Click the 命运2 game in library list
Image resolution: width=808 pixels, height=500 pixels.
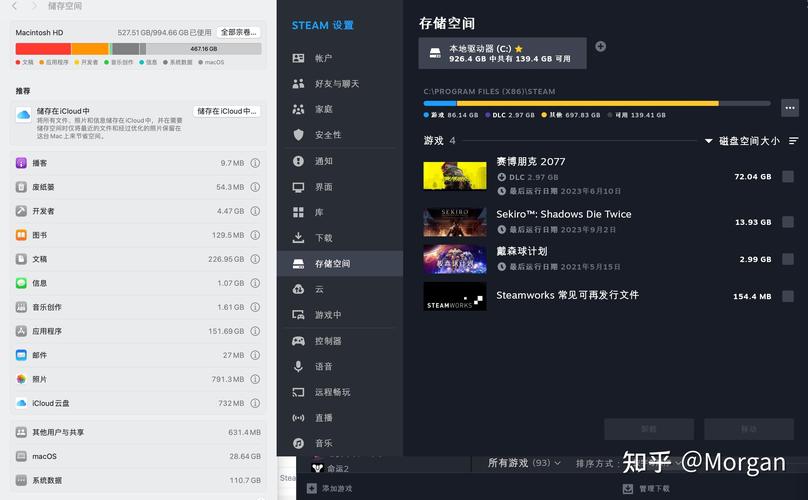pyautogui.click(x=331, y=469)
